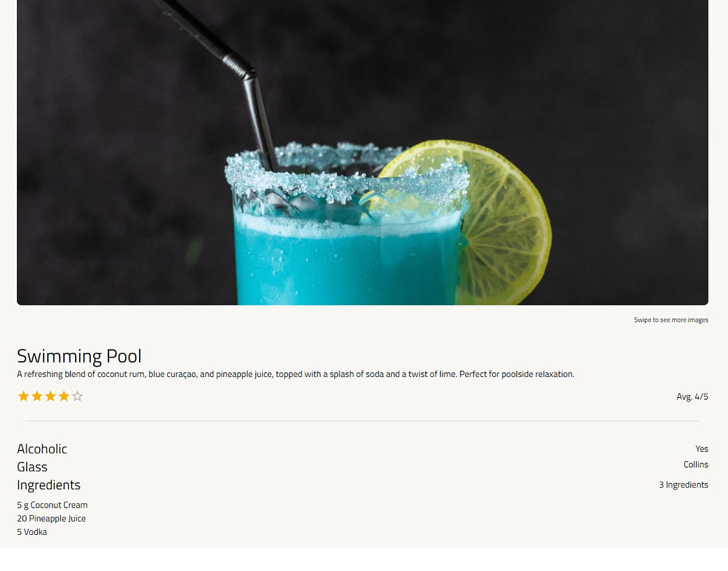Select the Alcoholic row label
The height and width of the screenshot is (571, 728).
[42, 449]
